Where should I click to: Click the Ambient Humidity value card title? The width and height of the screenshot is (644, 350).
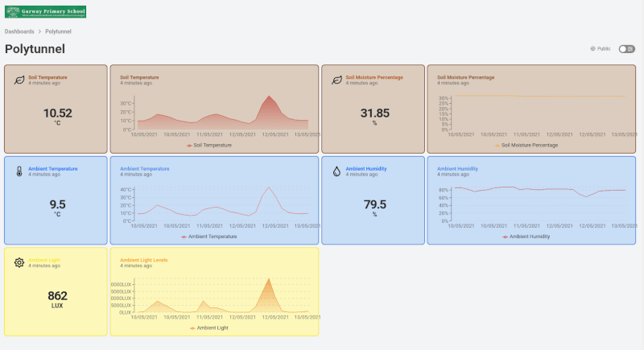[x=366, y=169]
